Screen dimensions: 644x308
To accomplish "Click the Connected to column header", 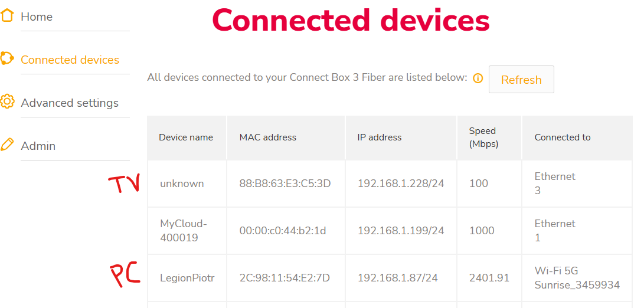I will pyautogui.click(x=563, y=137).
